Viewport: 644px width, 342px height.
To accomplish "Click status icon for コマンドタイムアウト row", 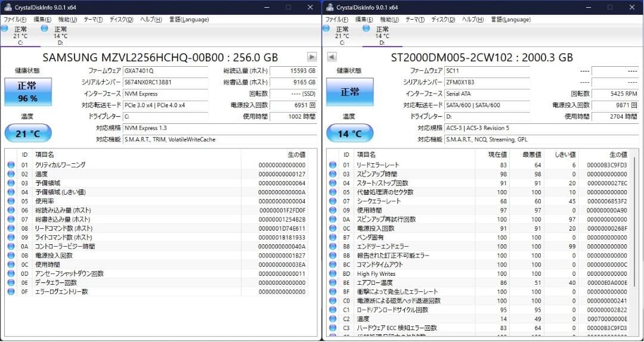I will 333,265.
